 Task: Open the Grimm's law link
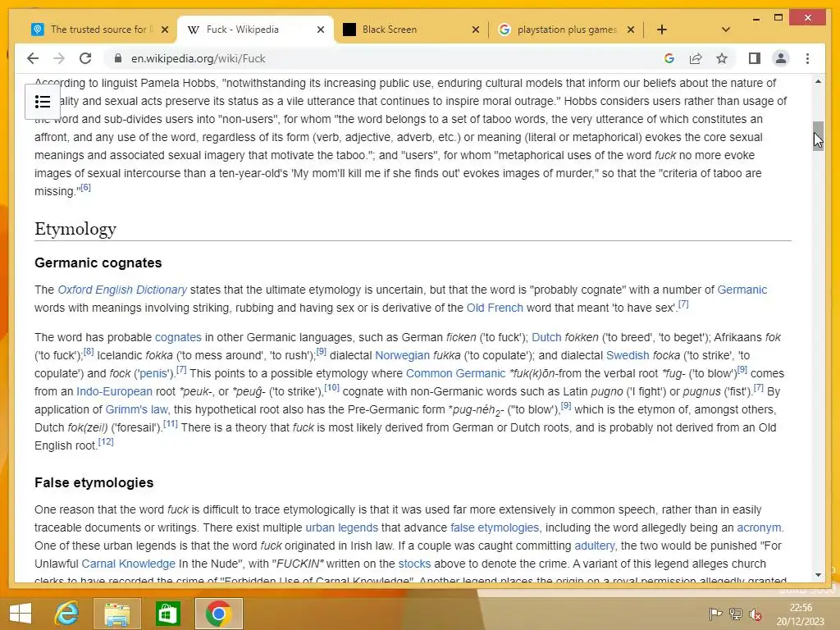pos(137,410)
